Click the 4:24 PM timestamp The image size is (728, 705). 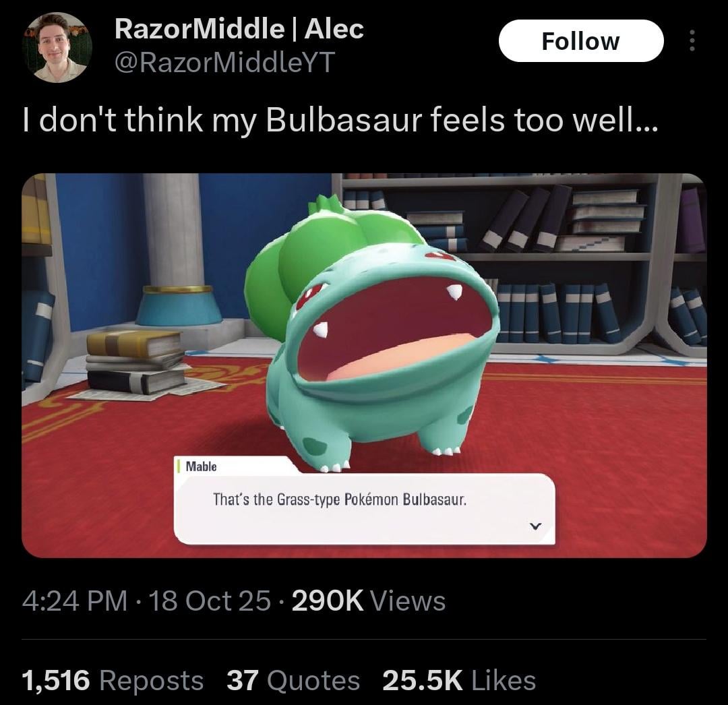[75, 601]
